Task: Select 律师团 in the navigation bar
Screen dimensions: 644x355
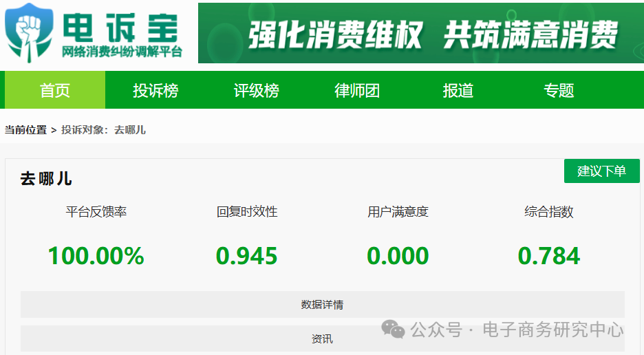Action: pos(357,90)
